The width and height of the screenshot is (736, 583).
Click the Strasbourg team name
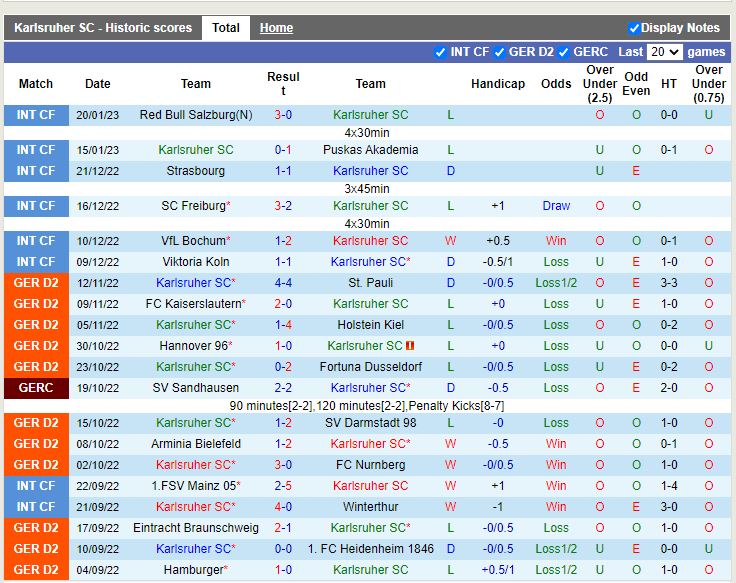(x=196, y=171)
